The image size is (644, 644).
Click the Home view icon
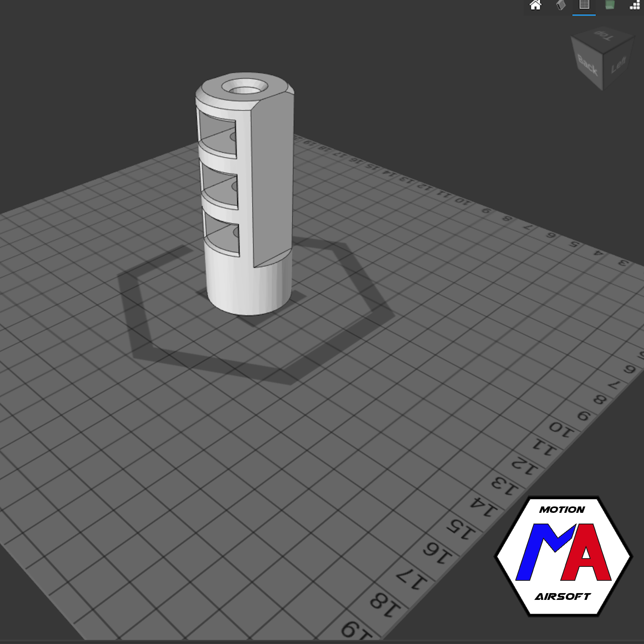pos(535,5)
